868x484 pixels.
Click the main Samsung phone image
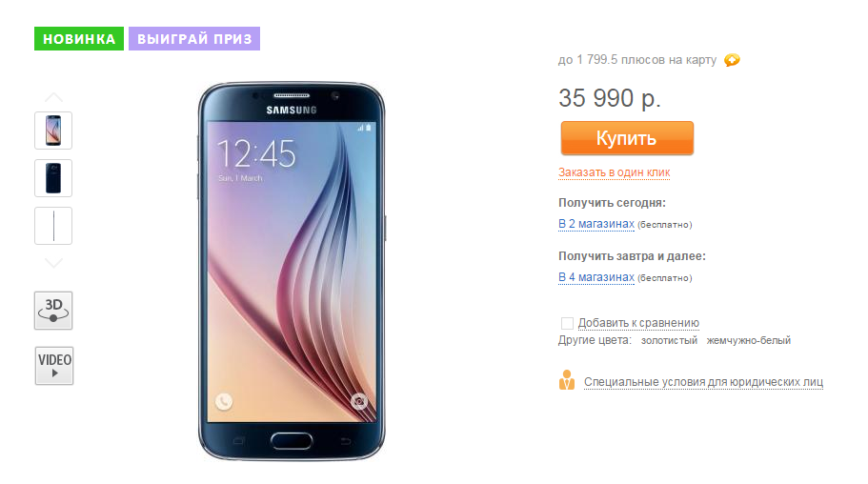pyautogui.click(x=292, y=272)
